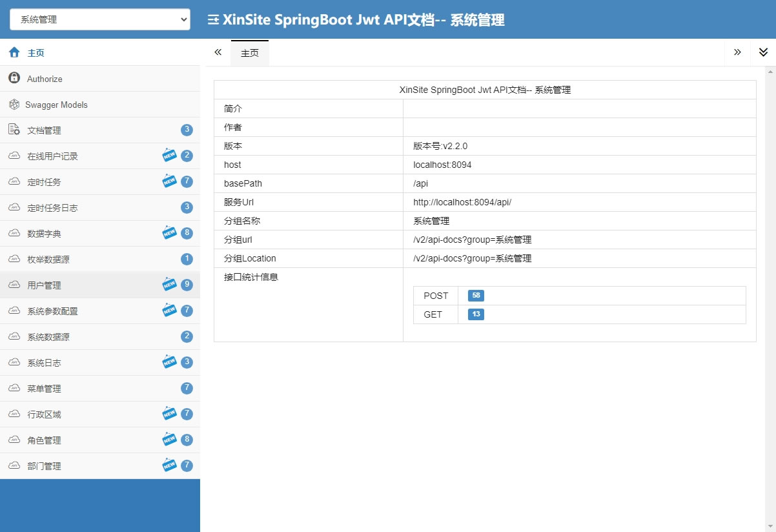Expand the 部门管理 API group

[100, 466]
